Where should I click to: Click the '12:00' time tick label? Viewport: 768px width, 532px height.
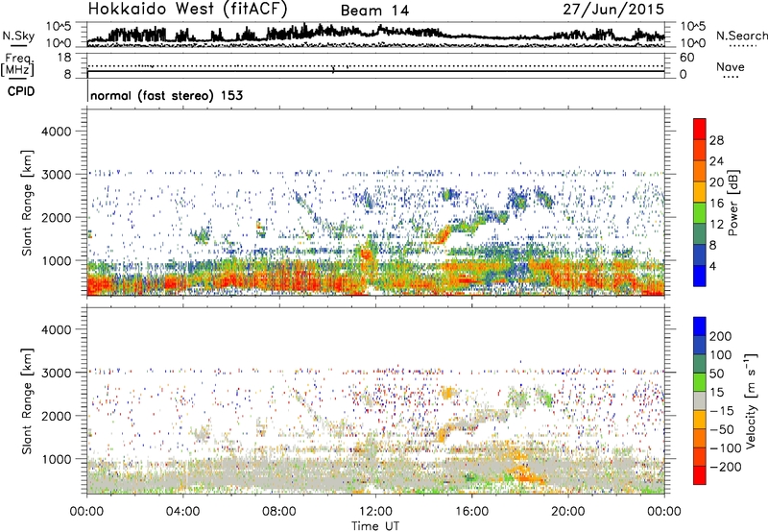(375, 512)
